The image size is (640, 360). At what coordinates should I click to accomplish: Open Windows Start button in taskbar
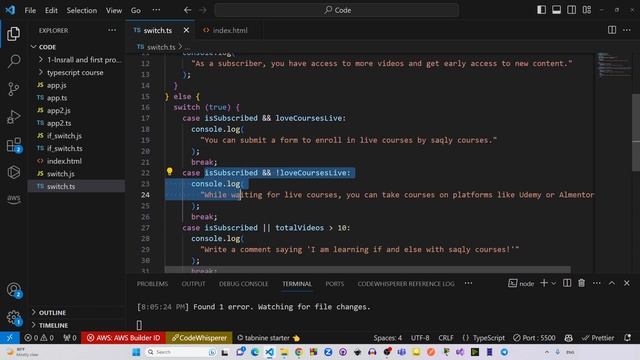tap(136, 352)
